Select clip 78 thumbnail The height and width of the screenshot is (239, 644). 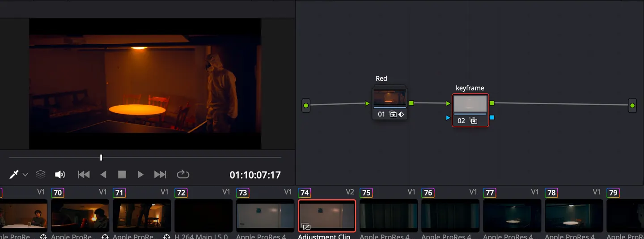point(574,216)
